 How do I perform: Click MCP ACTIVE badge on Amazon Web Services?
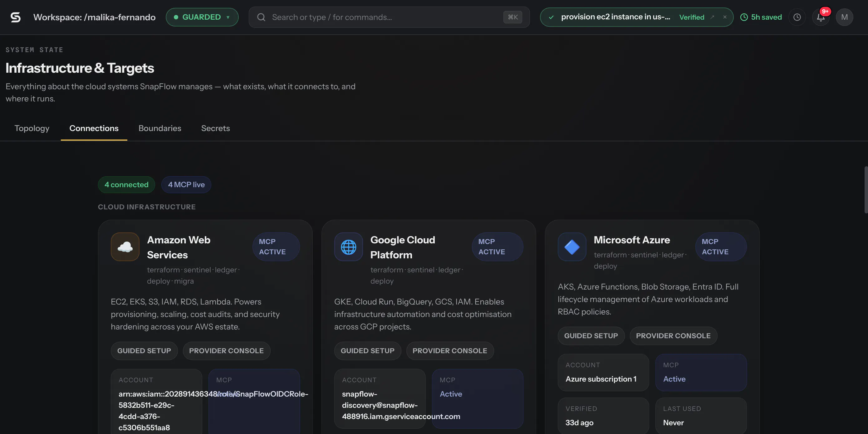click(276, 247)
